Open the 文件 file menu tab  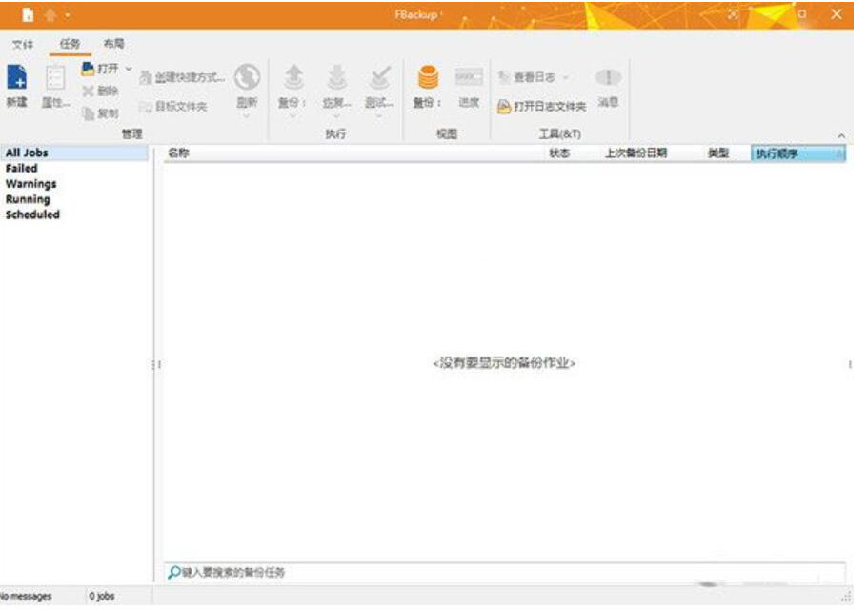(x=23, y=44)
